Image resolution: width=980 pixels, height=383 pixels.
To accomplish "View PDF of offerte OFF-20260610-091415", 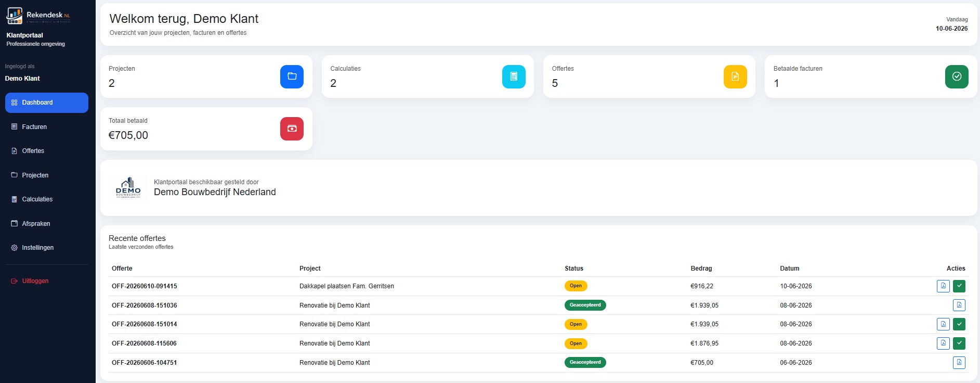I will (943, 286).
